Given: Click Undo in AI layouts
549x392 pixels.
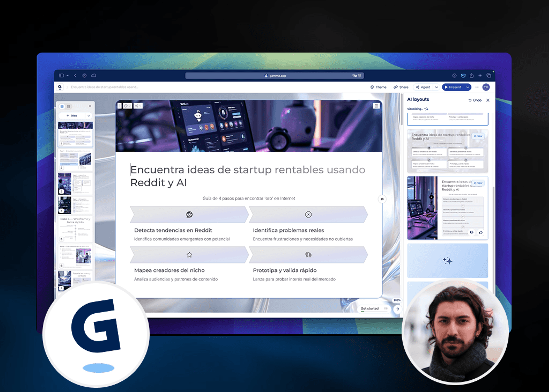Looking at the screenshot, I should point(475,100).
